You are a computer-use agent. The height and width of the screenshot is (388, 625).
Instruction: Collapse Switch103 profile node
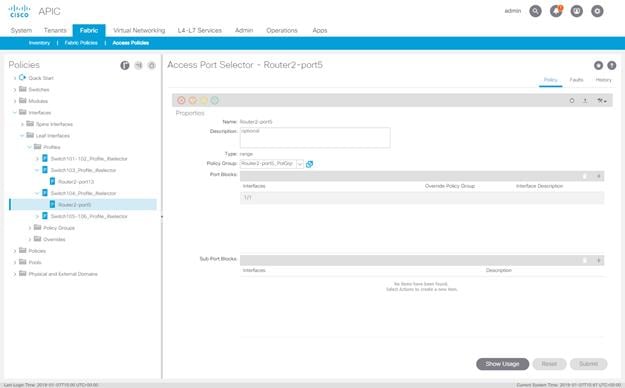[37, 170]
